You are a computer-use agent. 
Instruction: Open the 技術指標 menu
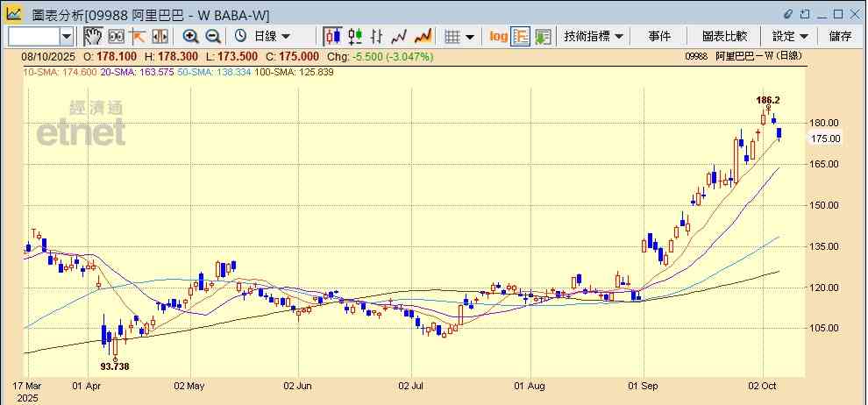point(594,36)
